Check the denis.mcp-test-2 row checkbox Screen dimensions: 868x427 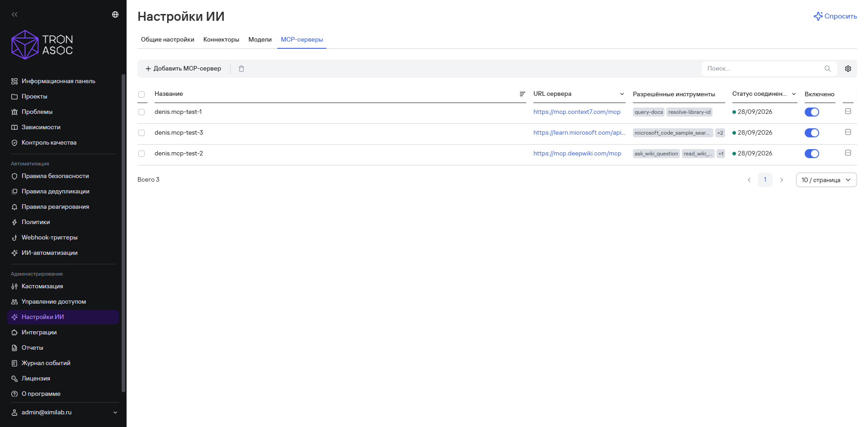pyautogui.click(x=142, y=154)
